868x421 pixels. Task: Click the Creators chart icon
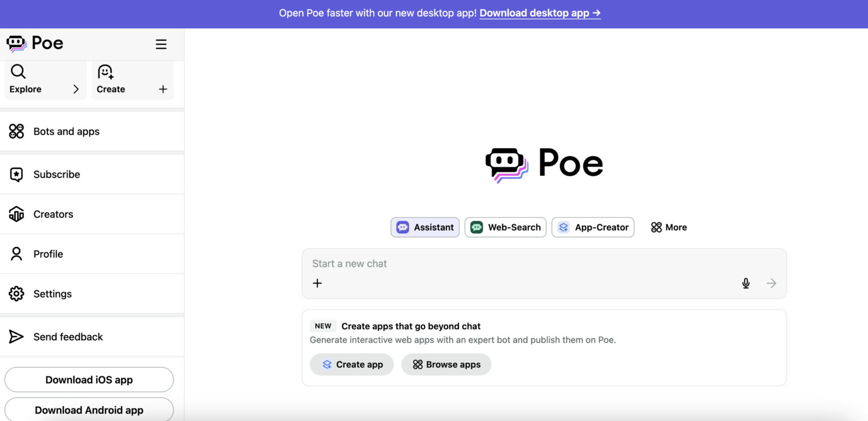(16, 214)
